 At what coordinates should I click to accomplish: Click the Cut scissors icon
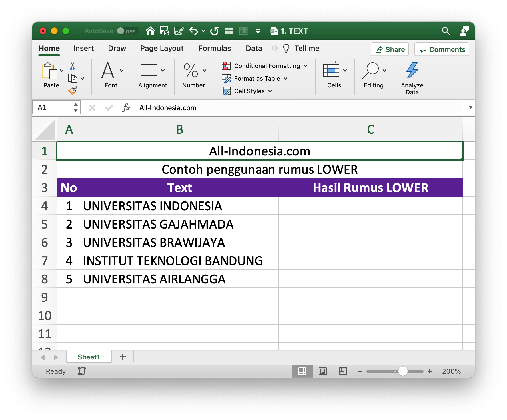click(x=73, y=66)
